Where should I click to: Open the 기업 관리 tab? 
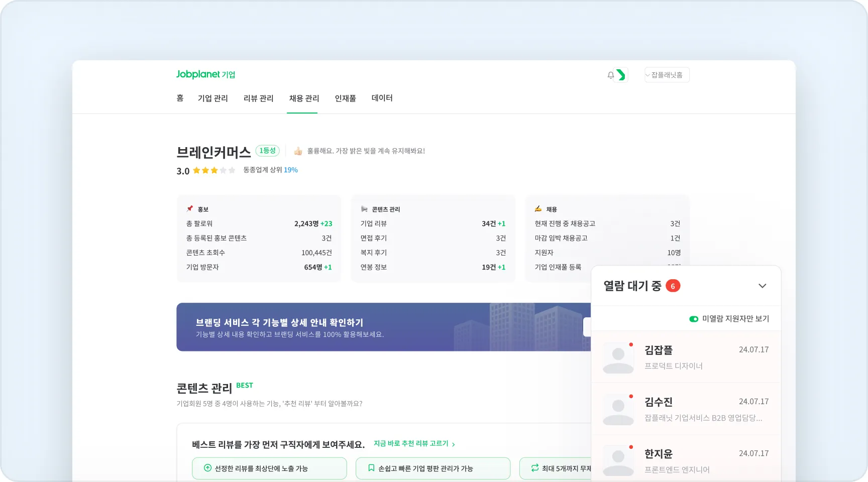213,98
